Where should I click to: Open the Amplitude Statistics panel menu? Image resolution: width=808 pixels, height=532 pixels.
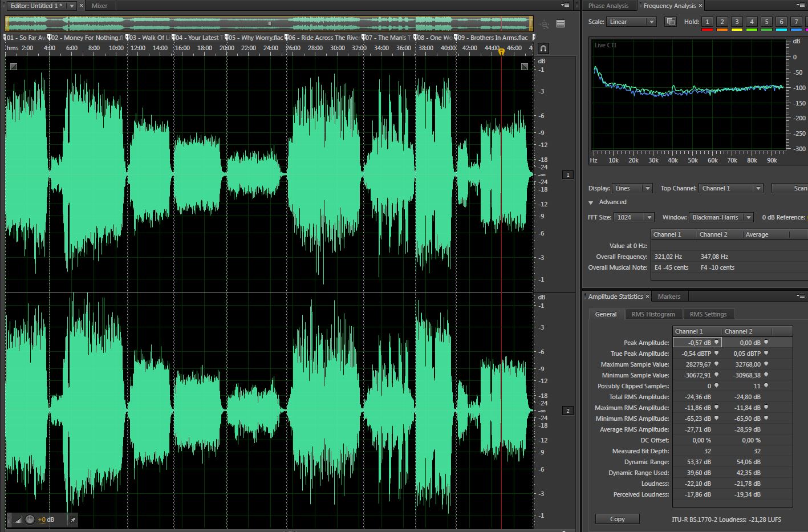click(801, 296)
